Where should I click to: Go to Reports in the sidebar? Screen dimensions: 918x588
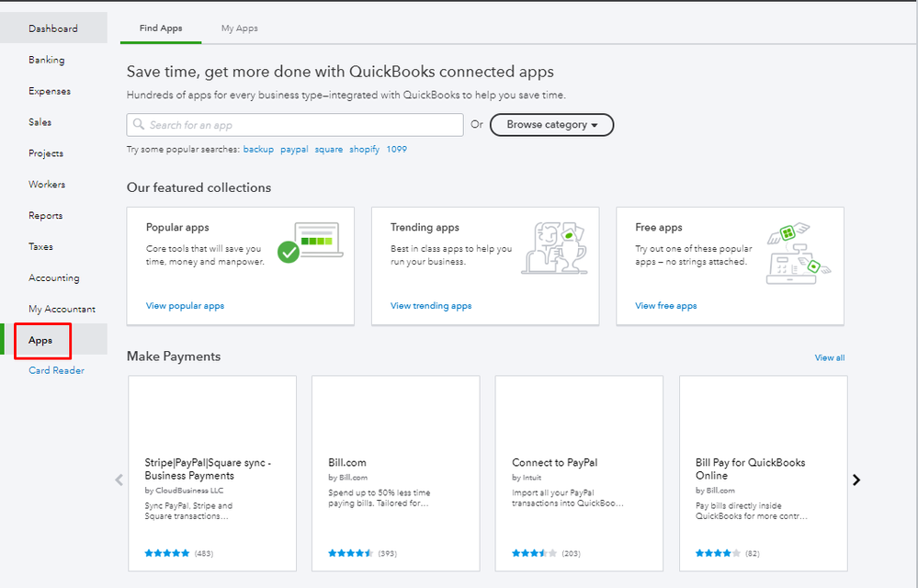point(46,216)
